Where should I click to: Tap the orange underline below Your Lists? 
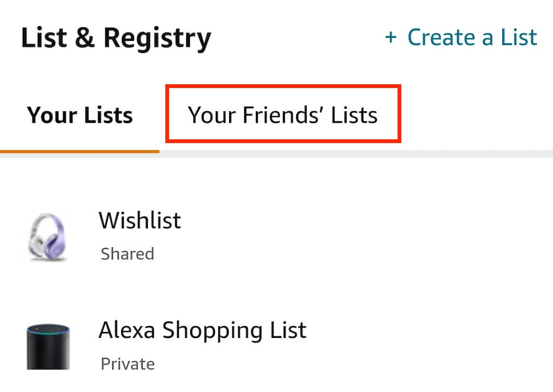click(80, 152)
